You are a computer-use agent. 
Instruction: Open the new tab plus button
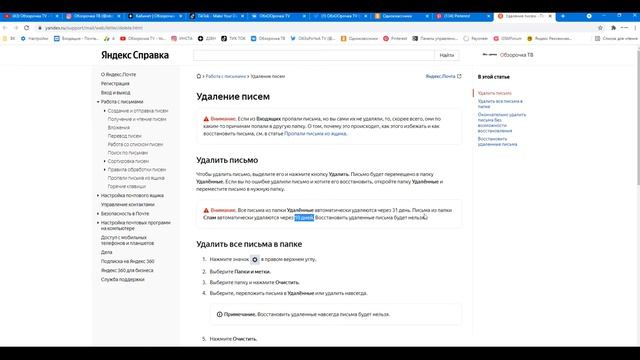coord(563,16)
